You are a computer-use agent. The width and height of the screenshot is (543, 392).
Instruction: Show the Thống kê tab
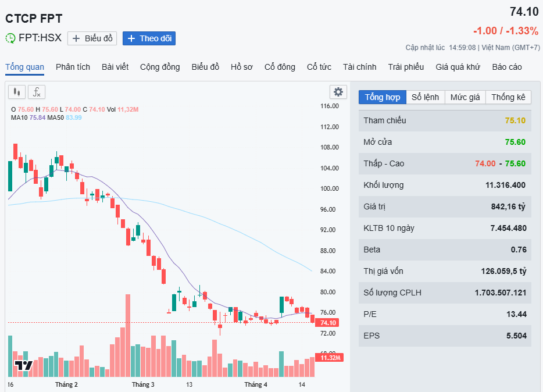click(508, 97)
